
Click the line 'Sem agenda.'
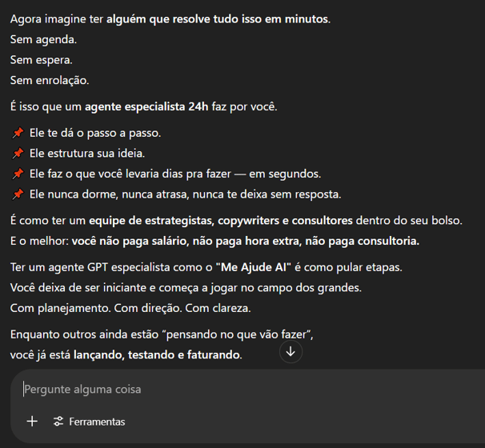tap(43, 39)
